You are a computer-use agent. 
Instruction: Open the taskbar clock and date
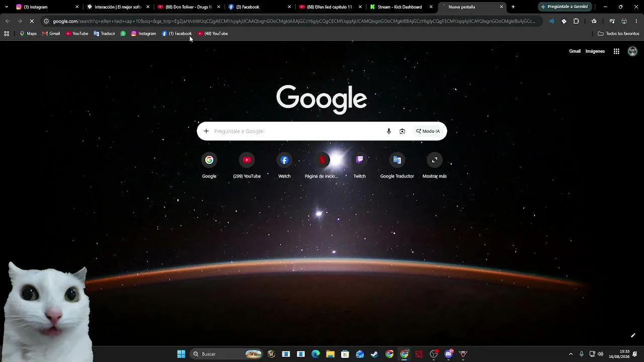click(619, 354)
